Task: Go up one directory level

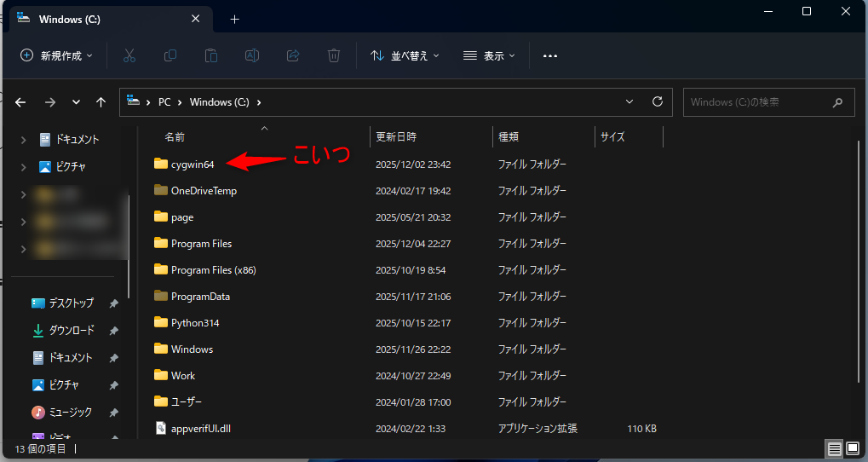Action: pos(101,102)
